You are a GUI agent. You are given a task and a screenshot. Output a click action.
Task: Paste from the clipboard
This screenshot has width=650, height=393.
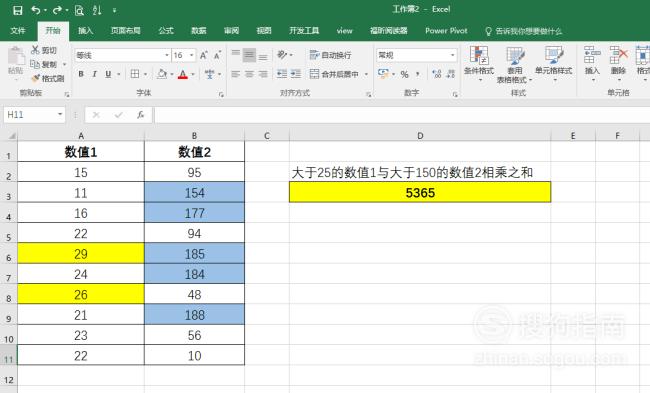16,61
